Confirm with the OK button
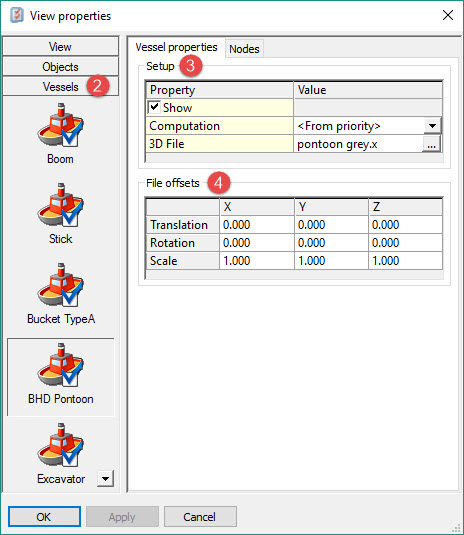This screenshot has width=464, height=535. 44,517
